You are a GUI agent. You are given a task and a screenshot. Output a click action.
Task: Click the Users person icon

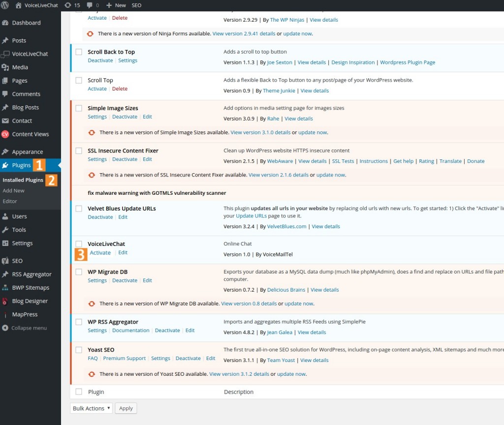pos(5,216)
